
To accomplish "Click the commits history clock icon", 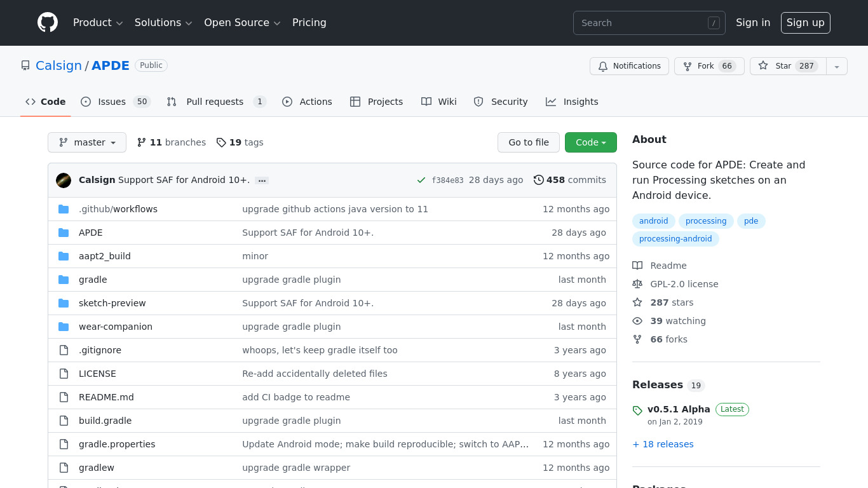I will coord(539,180).
